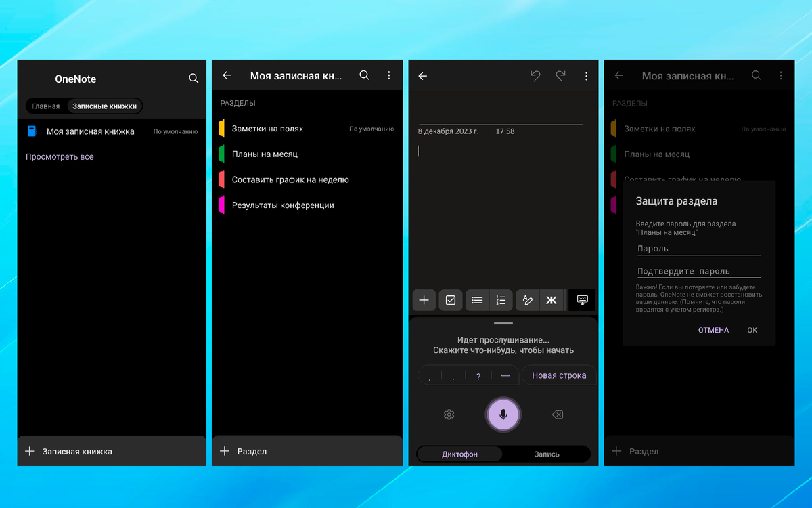Insert a question mark punctuation
This screenshot has width=812, height=508.
pos(478,376)
